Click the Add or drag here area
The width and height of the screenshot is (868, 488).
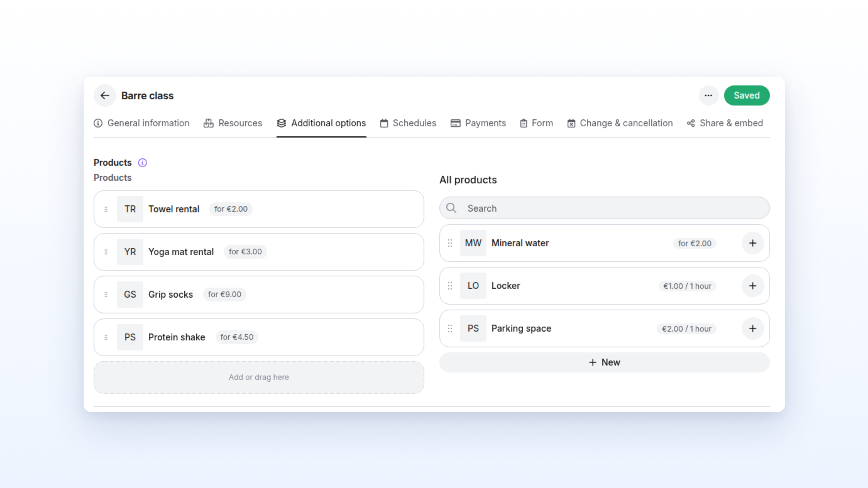point(259,377)
